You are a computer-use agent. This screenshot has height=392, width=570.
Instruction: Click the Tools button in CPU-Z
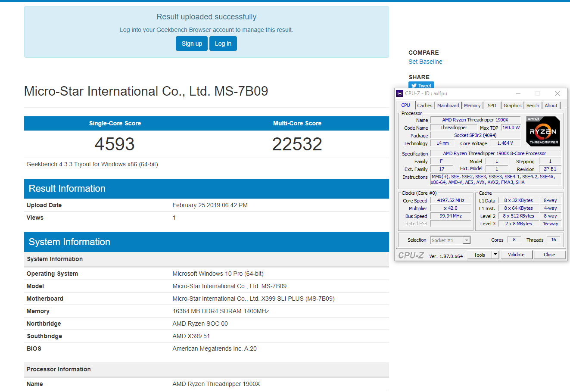480,255
